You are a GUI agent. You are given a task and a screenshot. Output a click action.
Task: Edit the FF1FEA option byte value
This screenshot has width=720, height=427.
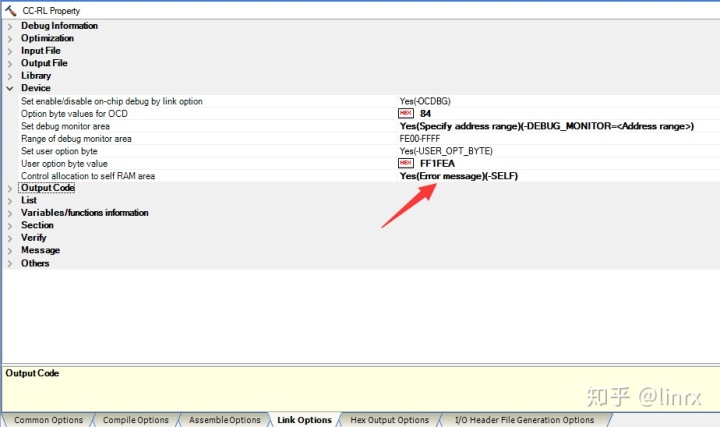tap(437, 163)
